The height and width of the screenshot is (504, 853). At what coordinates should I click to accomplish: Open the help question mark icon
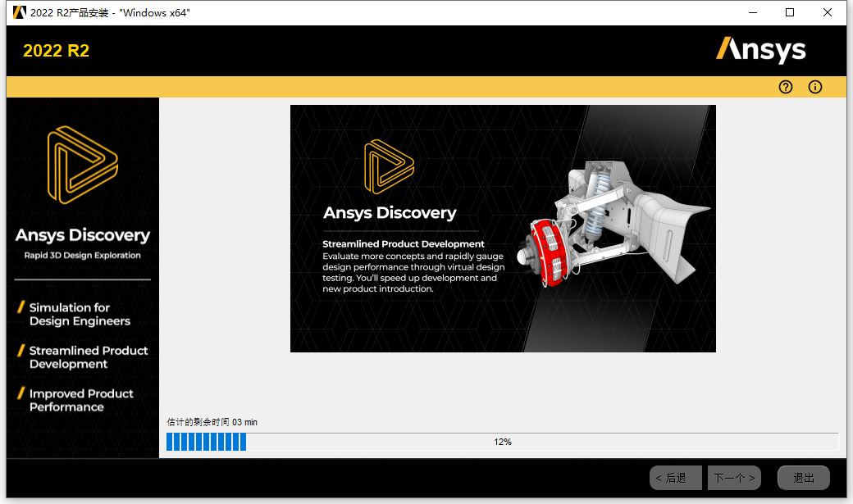click(786, 87)
